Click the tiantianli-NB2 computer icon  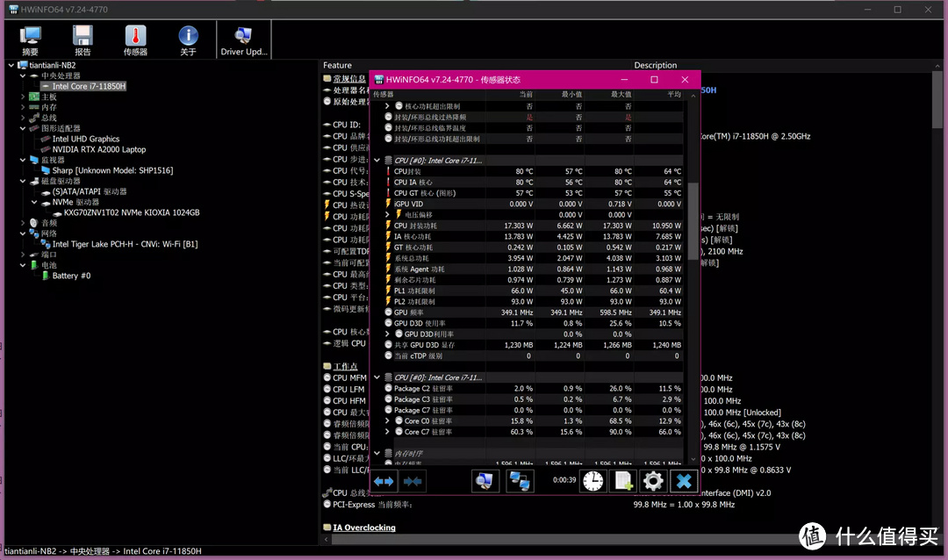coord(23,65)
